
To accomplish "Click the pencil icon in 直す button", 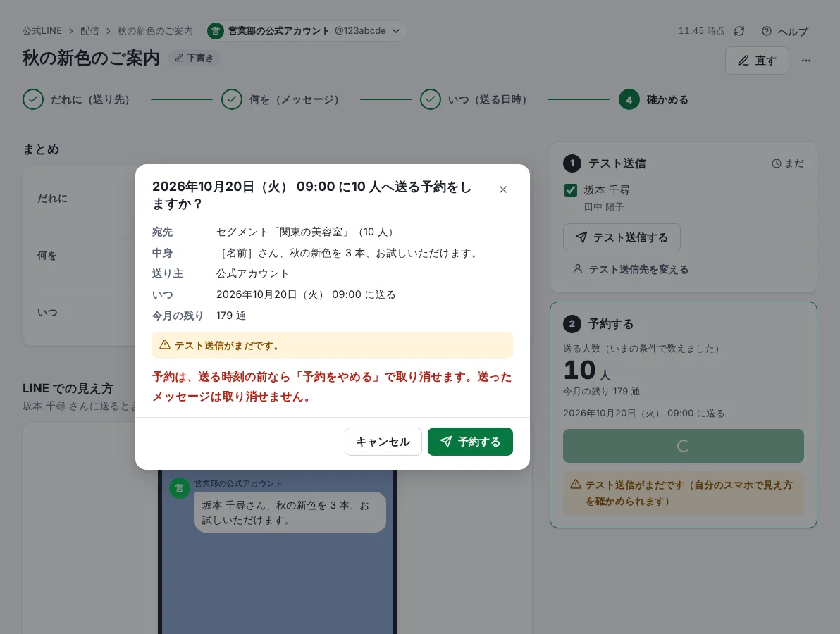I will pos(743,61).
